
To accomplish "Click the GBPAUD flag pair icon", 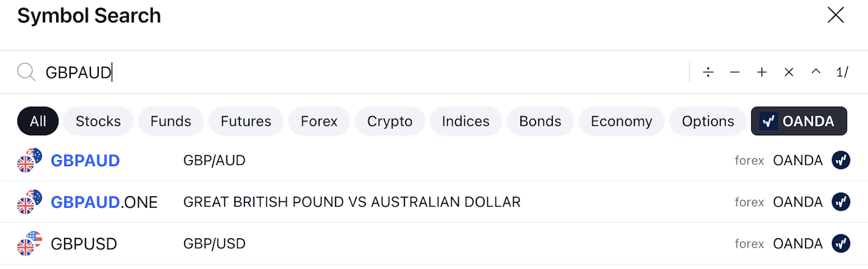I will tap(29, 160).
